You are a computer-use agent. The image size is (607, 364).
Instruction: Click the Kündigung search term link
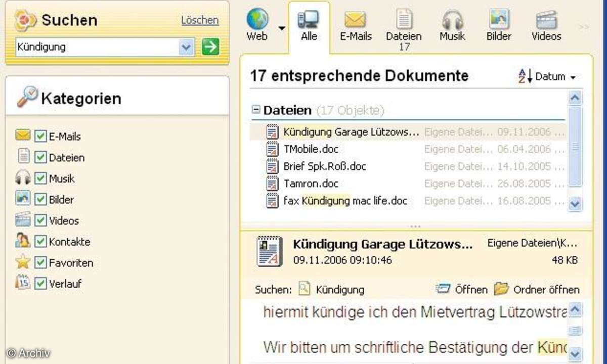[x=340, y=290]
